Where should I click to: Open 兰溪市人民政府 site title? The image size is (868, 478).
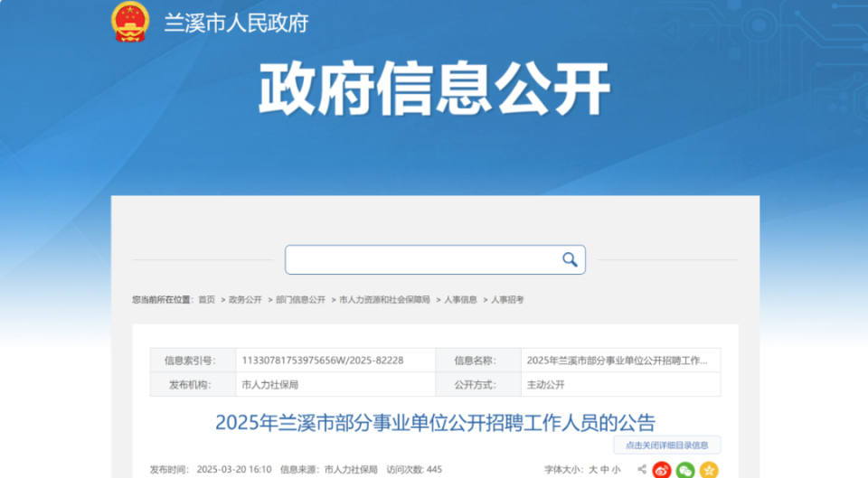click(236, 23)
